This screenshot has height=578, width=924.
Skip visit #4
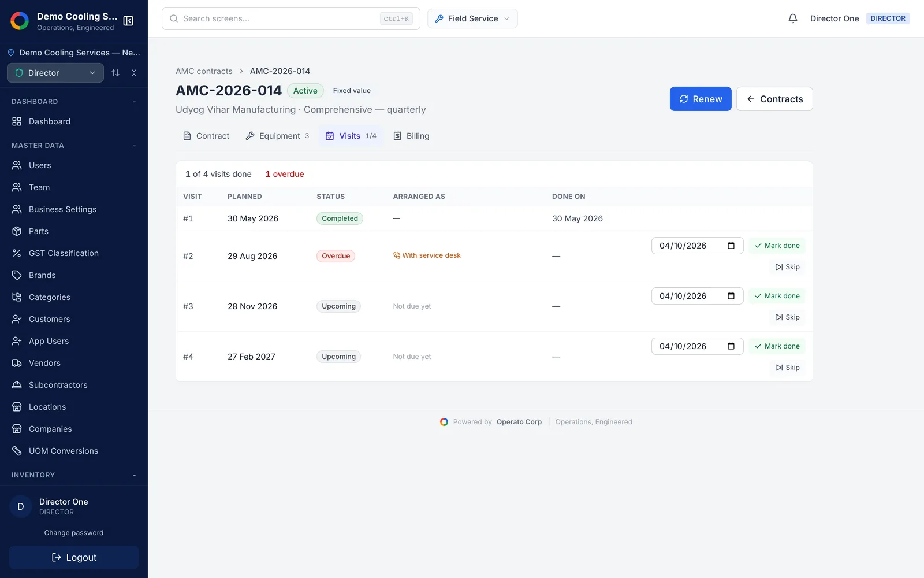pos(787,368)
